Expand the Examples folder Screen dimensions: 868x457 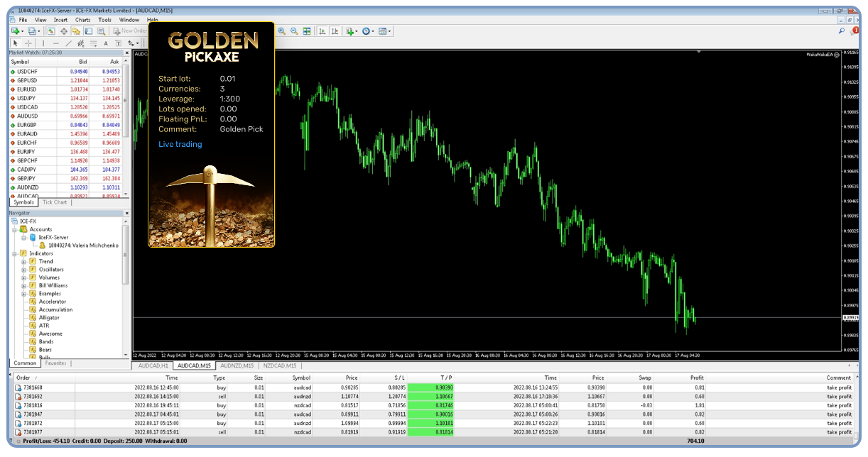(x=23, y=293)
